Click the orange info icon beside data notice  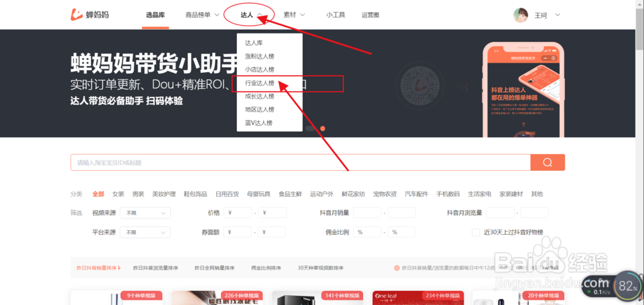[x=397, y=268]
